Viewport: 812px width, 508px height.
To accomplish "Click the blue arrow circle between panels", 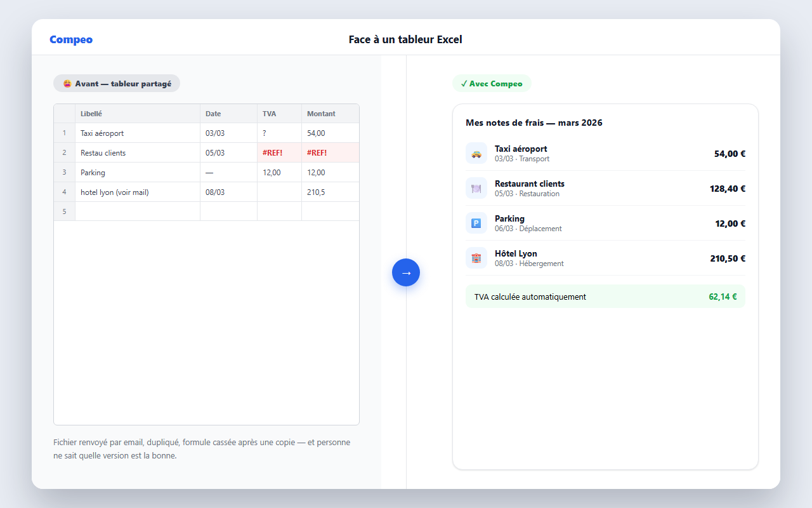I will [406, 272].
